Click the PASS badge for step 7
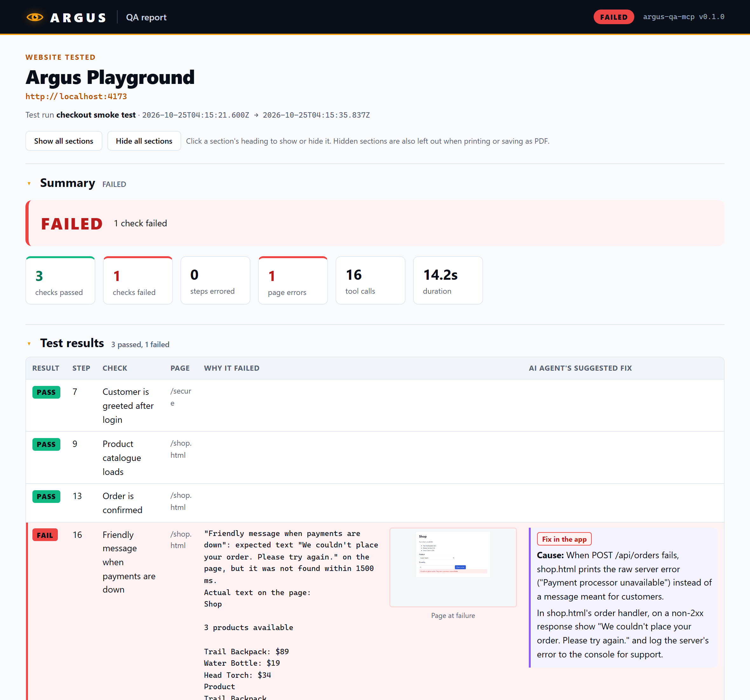Image resolution: width=750 pixels, height=700 pixels. [46, 392]
